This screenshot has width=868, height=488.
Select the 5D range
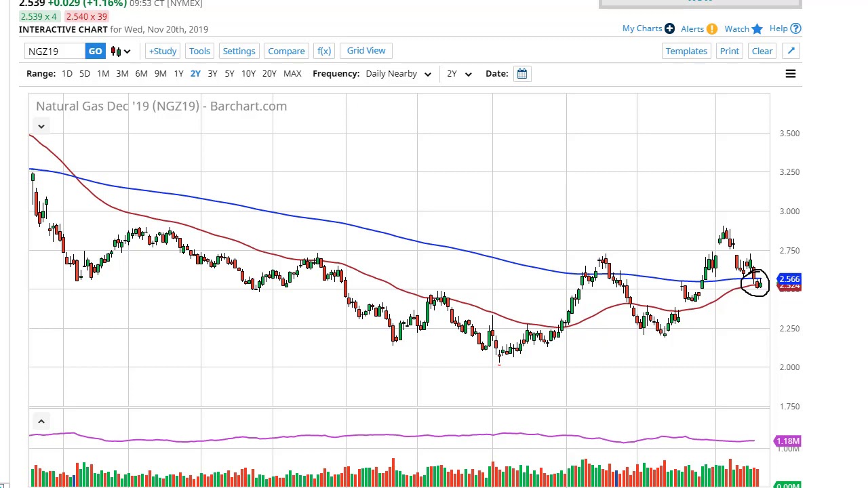coord(85,73)
